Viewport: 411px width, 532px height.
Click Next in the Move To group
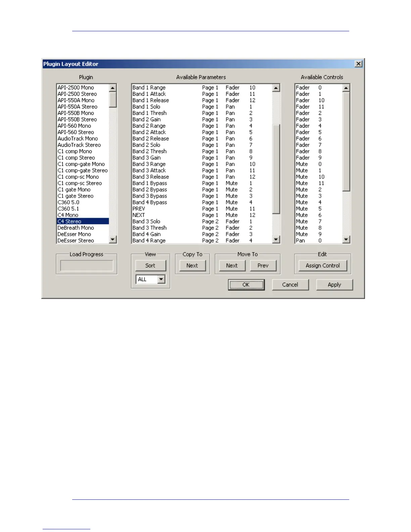click(x=232, y=265)
